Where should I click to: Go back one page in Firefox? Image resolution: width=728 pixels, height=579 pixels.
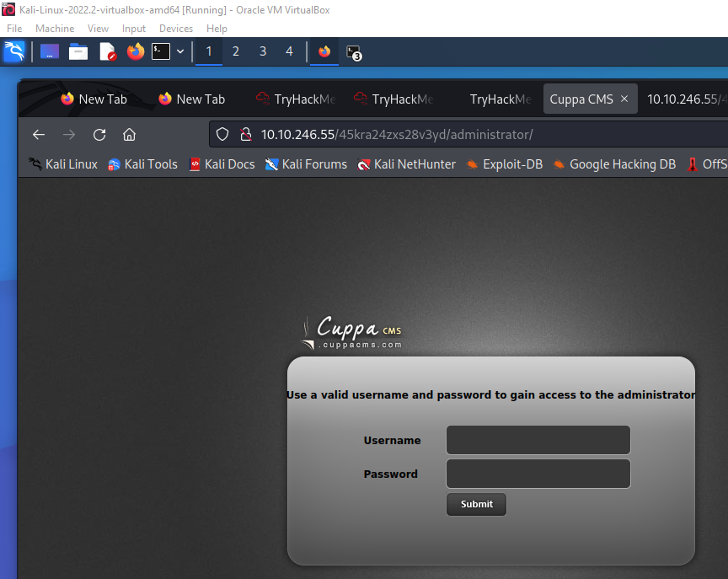tap(39, 135)
